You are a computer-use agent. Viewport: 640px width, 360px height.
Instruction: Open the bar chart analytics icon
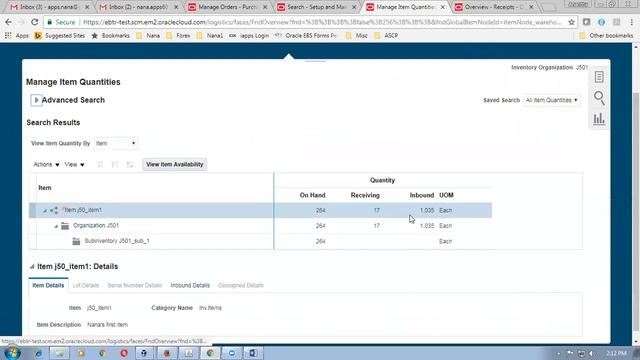[599, 119]
